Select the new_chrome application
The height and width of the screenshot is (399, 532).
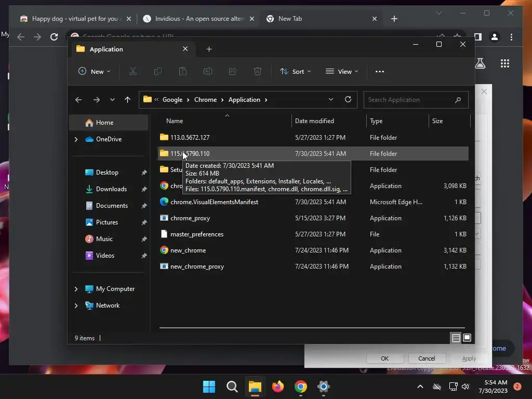click(313, 250)
